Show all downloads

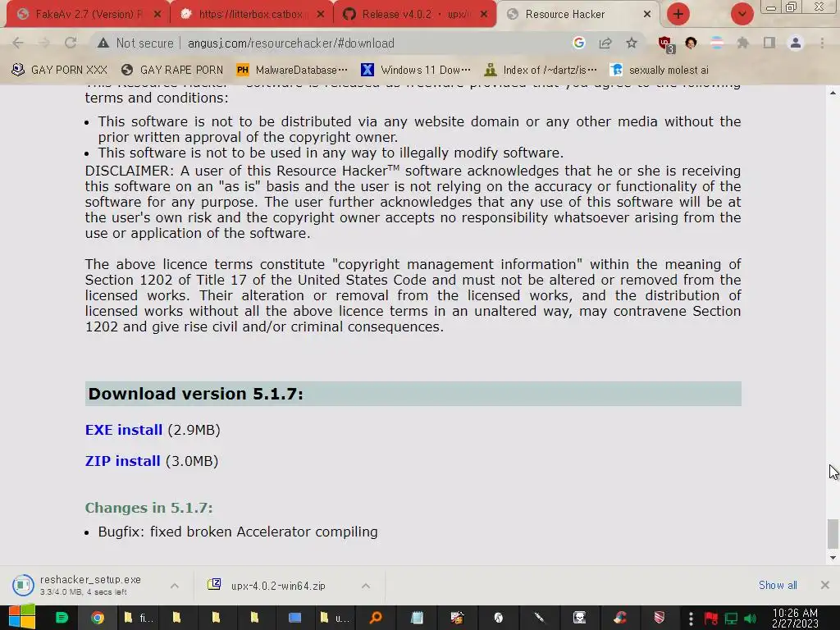(778, 585)
